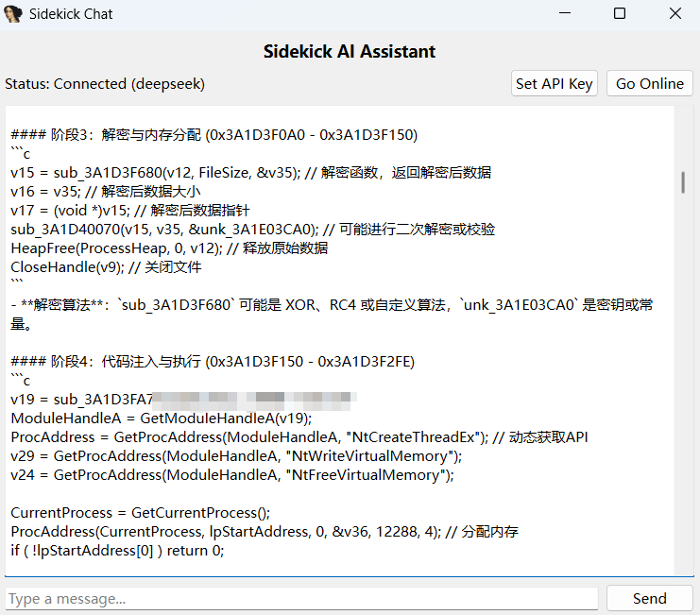Click the Sidekick Chat window title text

point(71,14)
